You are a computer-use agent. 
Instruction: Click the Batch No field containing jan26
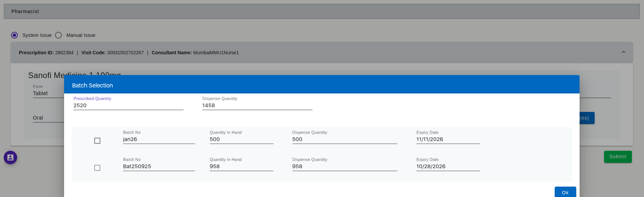pyautogui.click(x=159, y=139)
